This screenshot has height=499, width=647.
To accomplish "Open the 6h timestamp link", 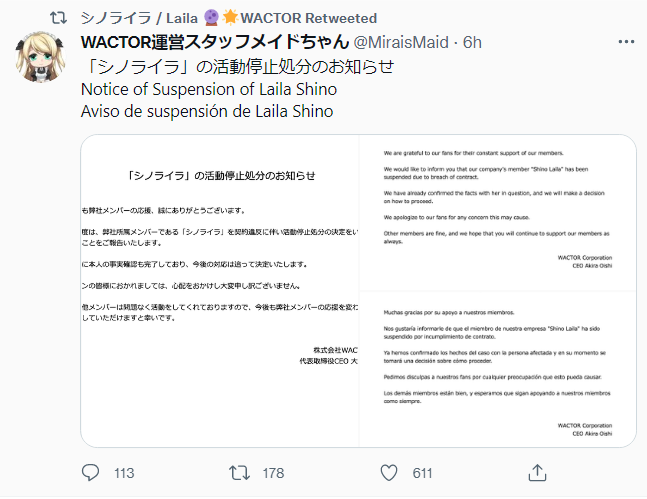I will click(x=472, y=43).
